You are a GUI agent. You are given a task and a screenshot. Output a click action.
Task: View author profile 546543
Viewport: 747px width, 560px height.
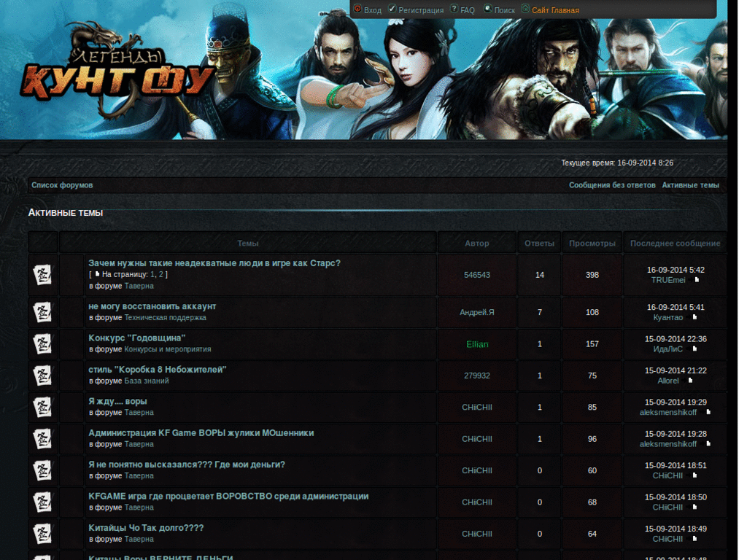(x=477, y=275)
